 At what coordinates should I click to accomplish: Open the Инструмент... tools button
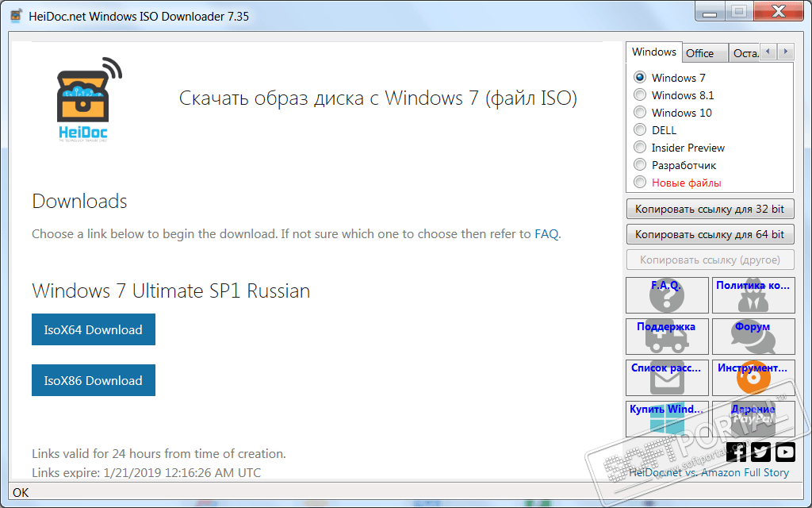tap(753, 378)
